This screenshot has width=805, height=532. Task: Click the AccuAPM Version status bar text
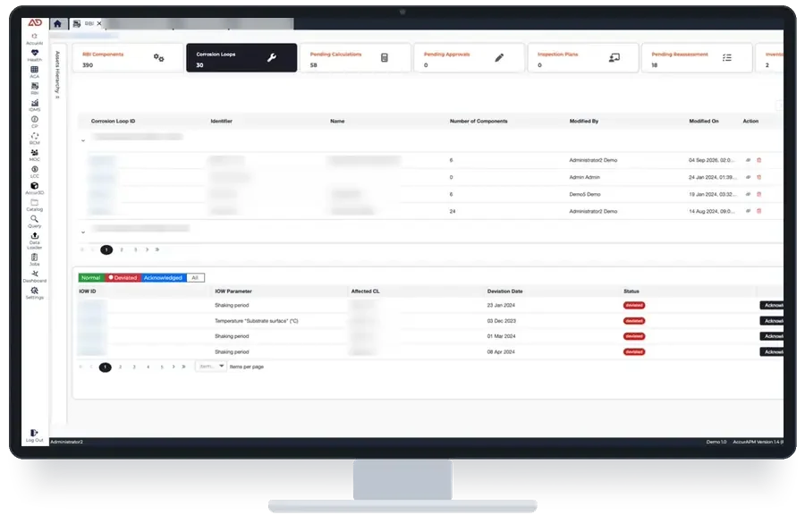[757, 442]
